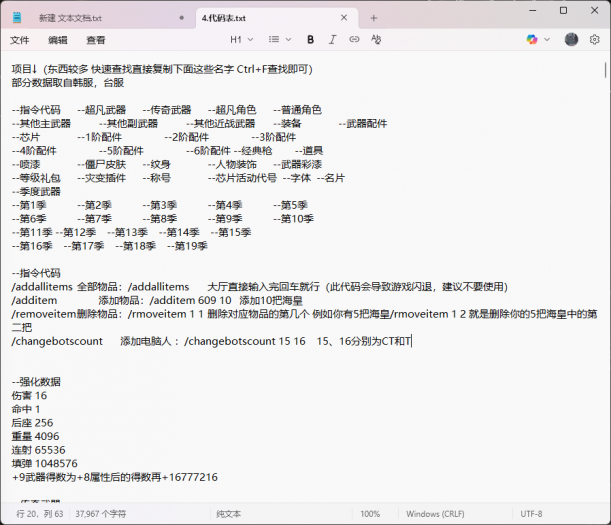611x525 pixels.
Task: Click the text --传奇武器
Action: (x=167, y=110)
